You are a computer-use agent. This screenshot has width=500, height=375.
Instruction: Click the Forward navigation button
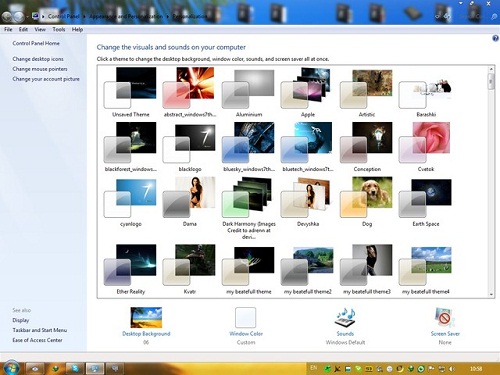(19, 16)
